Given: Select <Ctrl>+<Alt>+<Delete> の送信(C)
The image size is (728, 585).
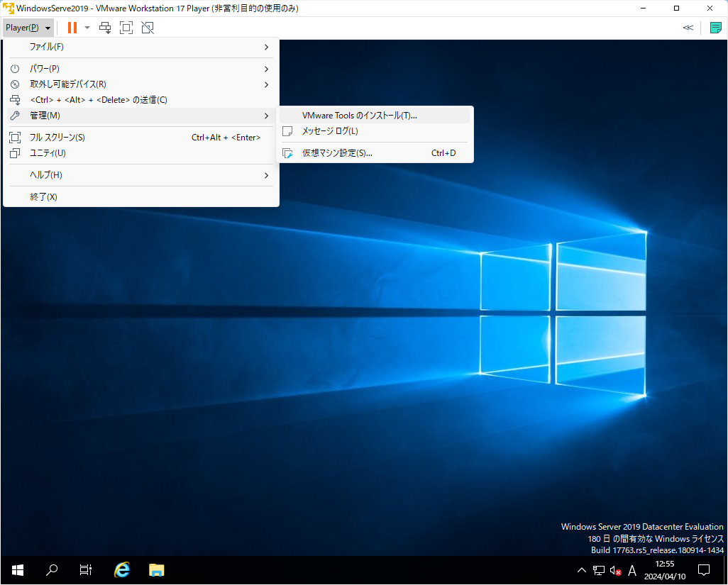Looking at the screenshot, I should pos(141,100).
